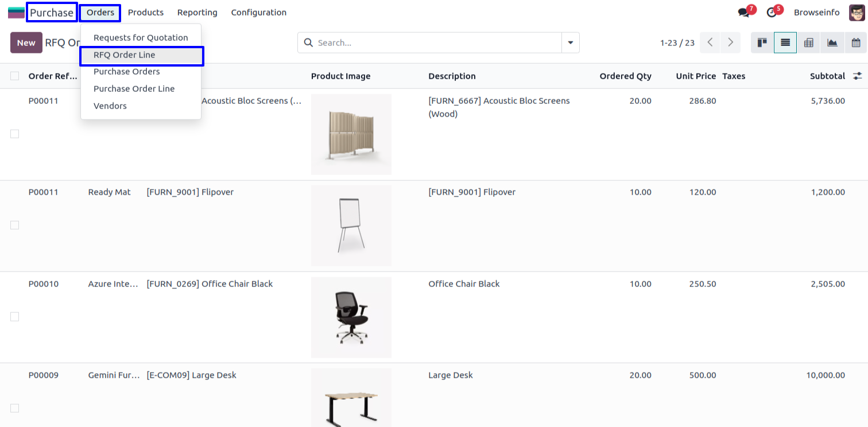Go to previous page of records
The height and width of the screenshot is (427, 868).
click(x=710, y=42)
